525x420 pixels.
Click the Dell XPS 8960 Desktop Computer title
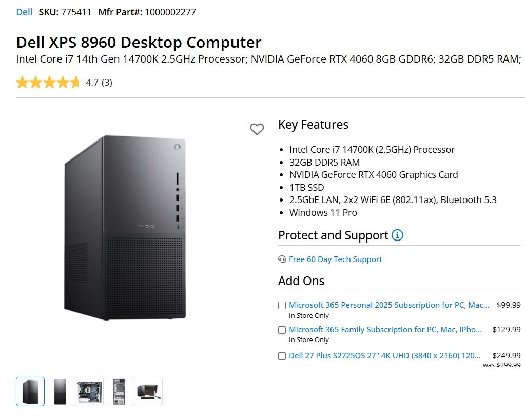pos(139,43)
